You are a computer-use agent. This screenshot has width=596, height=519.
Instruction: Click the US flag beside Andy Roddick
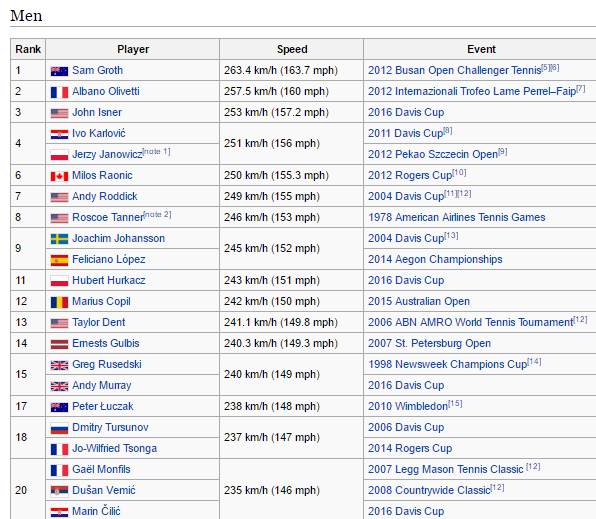pos(59,197)
